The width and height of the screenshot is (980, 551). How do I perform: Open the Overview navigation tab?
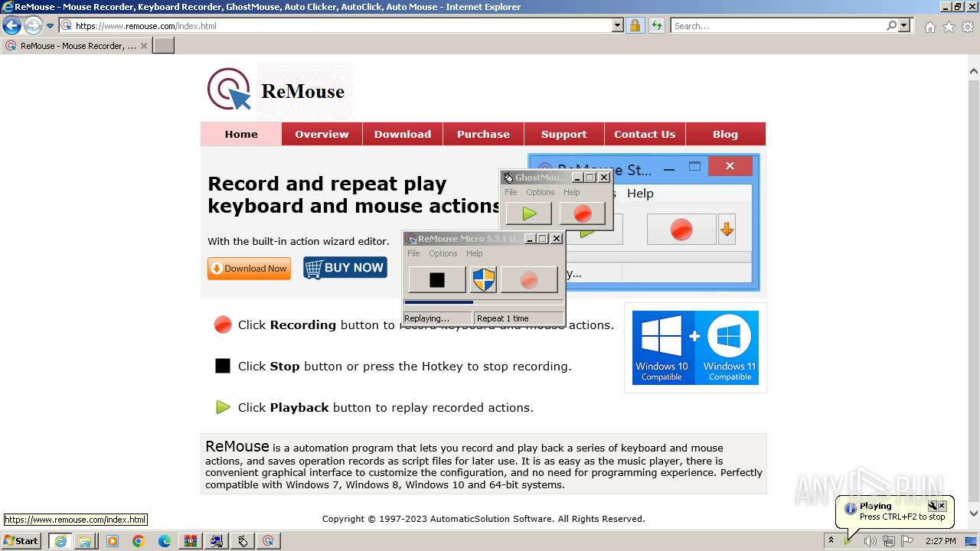322,134
